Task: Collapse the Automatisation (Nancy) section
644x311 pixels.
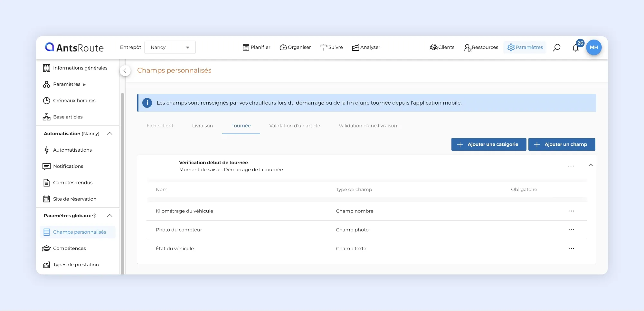Action: tap(109, 134)
